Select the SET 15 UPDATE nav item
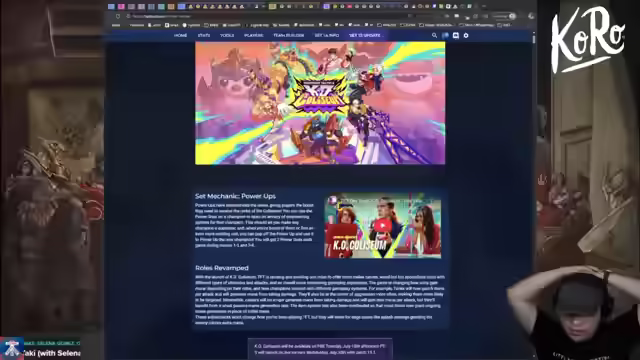The width and height of the screenshot is (640, 360). [x=365, y=36]
